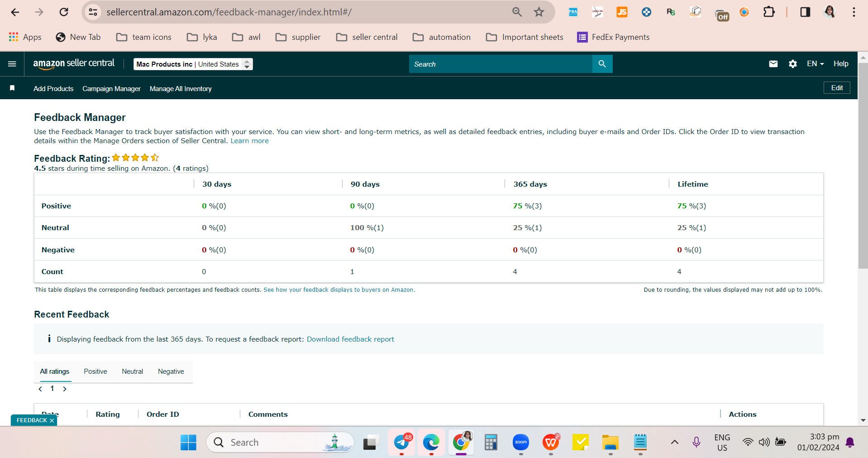
Task: Go back using browser back arrow
Action: [15, 12]
